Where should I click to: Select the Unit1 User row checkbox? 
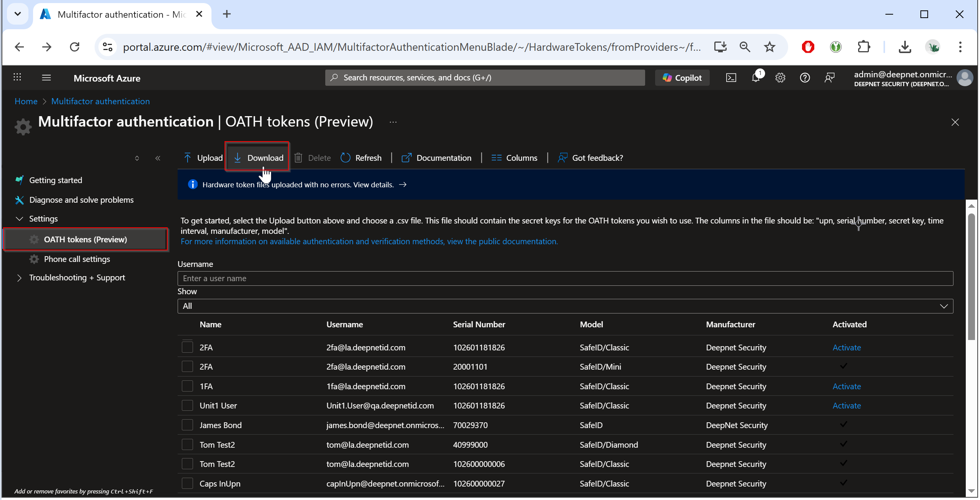tap(187, 405)
